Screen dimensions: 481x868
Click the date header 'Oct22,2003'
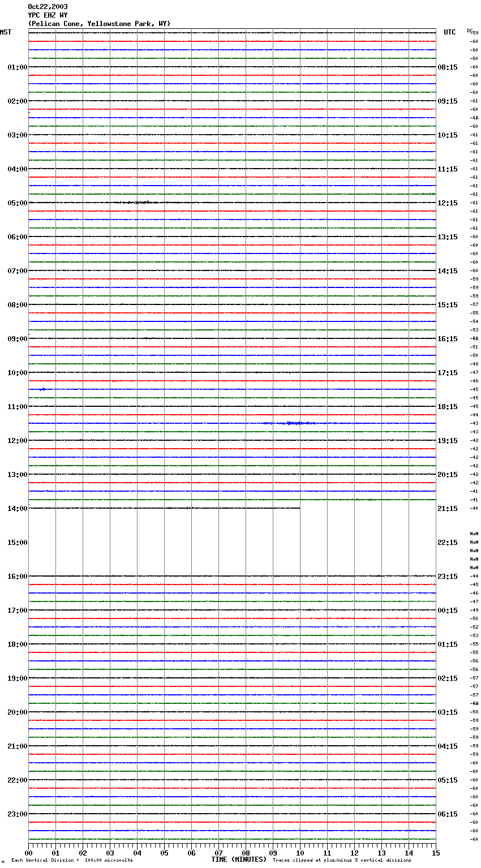48,7
